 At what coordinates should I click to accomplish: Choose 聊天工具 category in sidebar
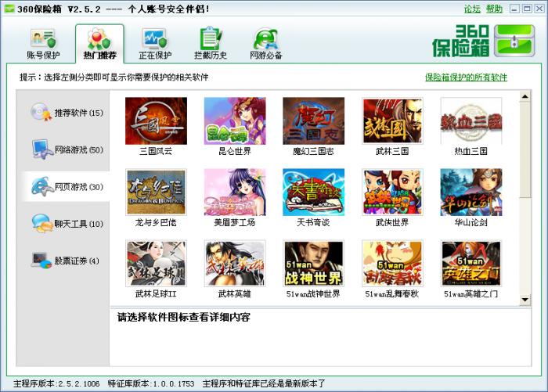66,224
